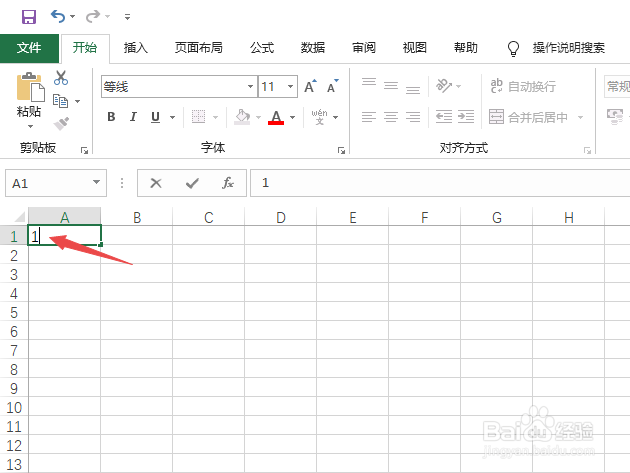Open the 对齐方式 dialog launcher
The width and height of the screenshot is (630, 473).
pyautogui.click(x=587, y=151)
